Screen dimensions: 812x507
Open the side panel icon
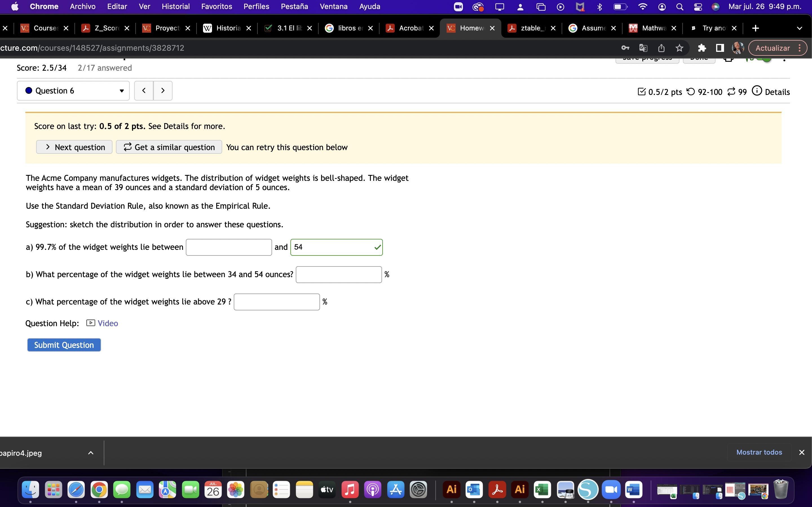720,48
